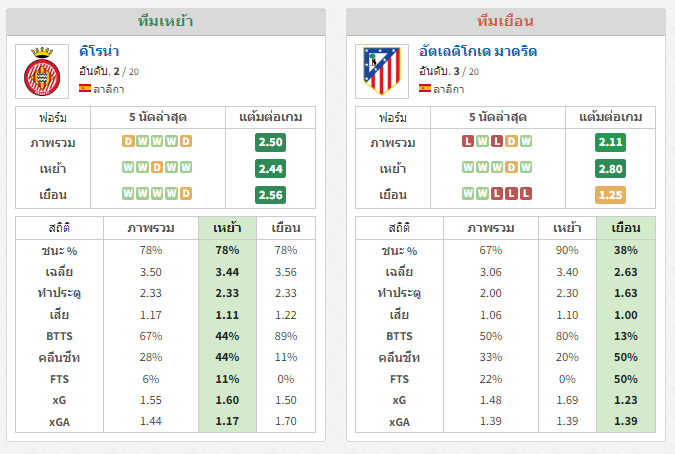
Task: Click last red L badge in Atletico away form
Action: (x=526, y=194)
